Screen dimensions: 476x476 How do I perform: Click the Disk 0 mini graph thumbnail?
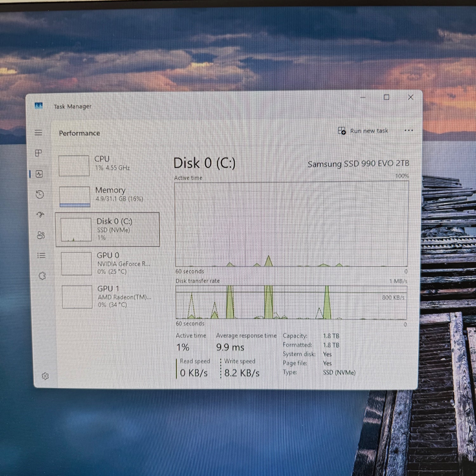click(x=76, y=229)
